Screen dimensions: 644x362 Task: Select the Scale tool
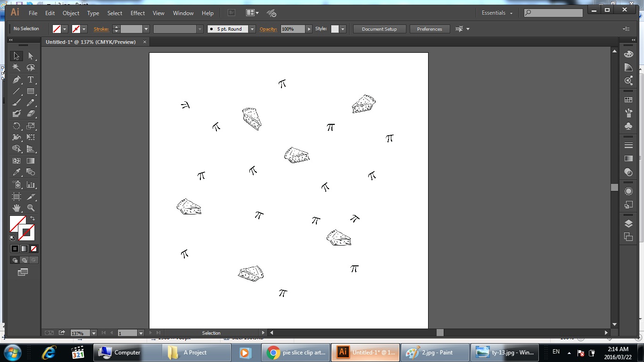(x=31, y=126)
